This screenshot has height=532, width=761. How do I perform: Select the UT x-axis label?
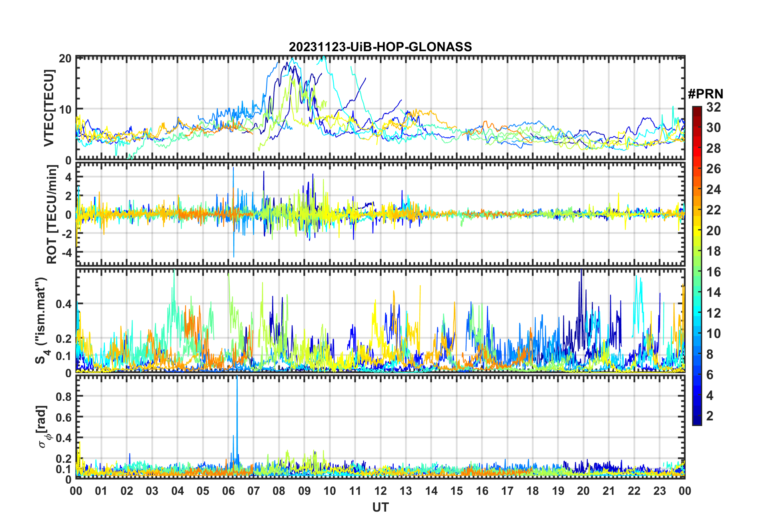tap(380, 508)
